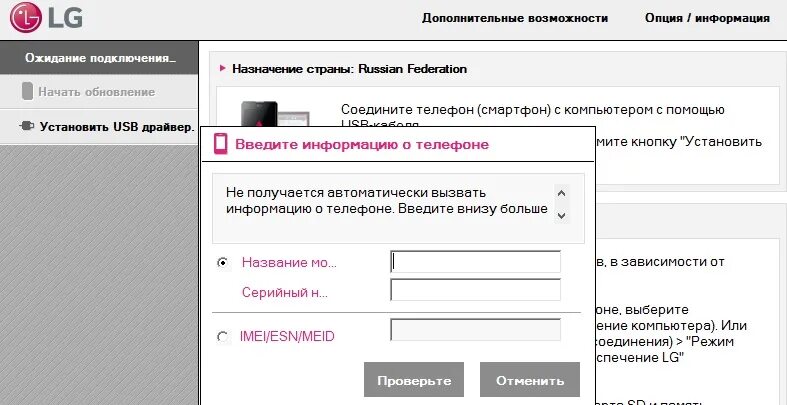Click the Не получается автоматически вызвать message
The height and width of the screenshot is (405, 787).
[x=386, y=201]
